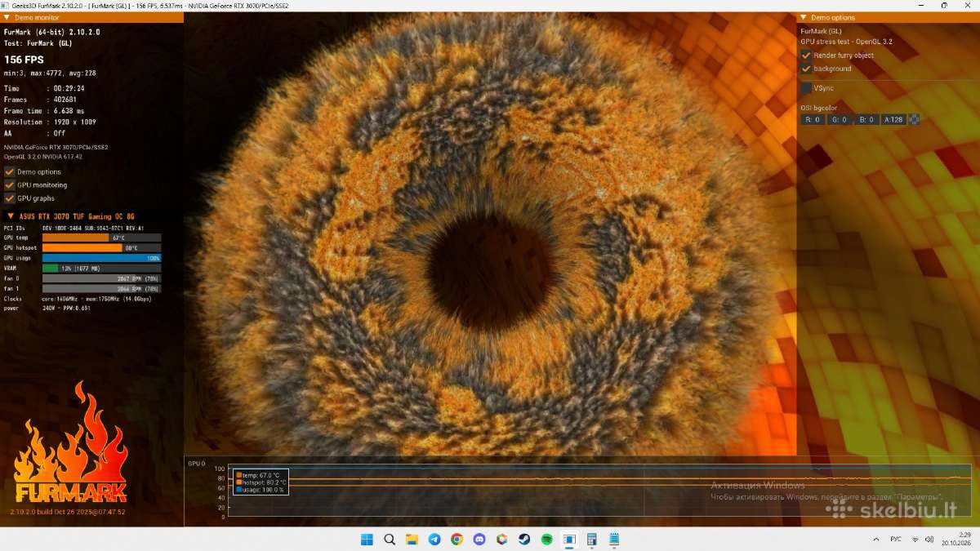The height and width of the screenshot is (551, 980).
Task: Click the VRAM 13% usage bar
Action: pos(101,268)
